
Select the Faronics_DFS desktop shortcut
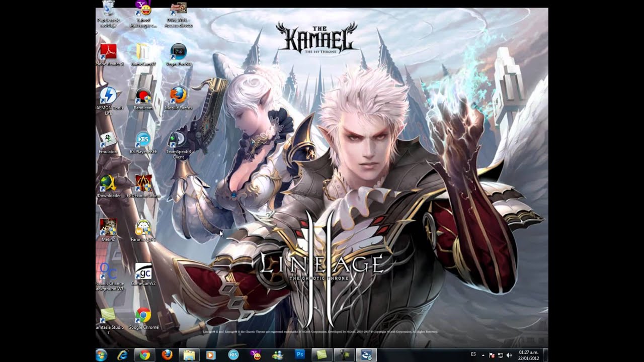(x=143, y=230)
